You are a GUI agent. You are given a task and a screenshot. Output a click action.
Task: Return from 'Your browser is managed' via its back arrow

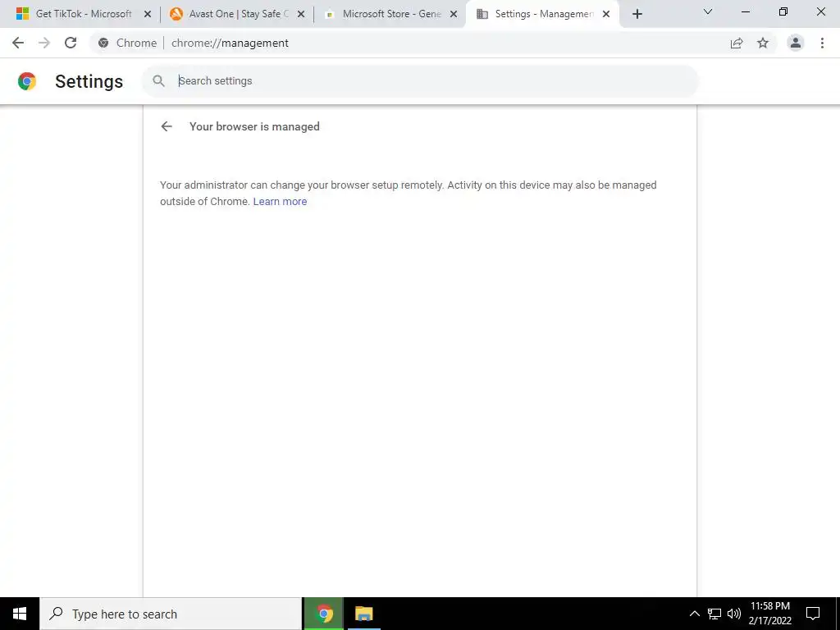[167, 126]
